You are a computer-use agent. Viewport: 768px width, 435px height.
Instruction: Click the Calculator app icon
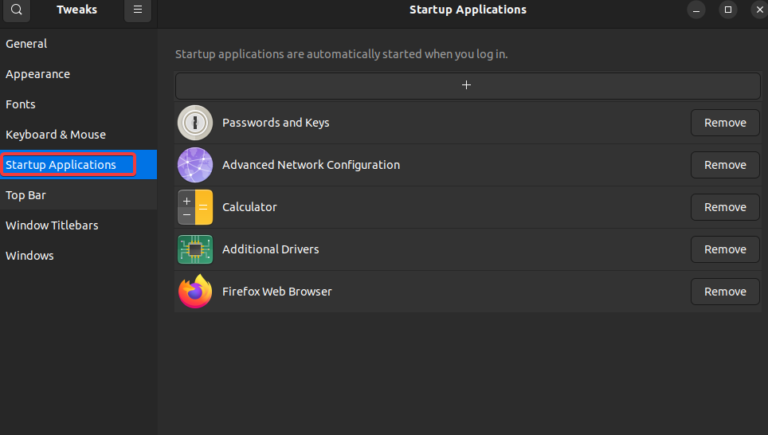195,207
